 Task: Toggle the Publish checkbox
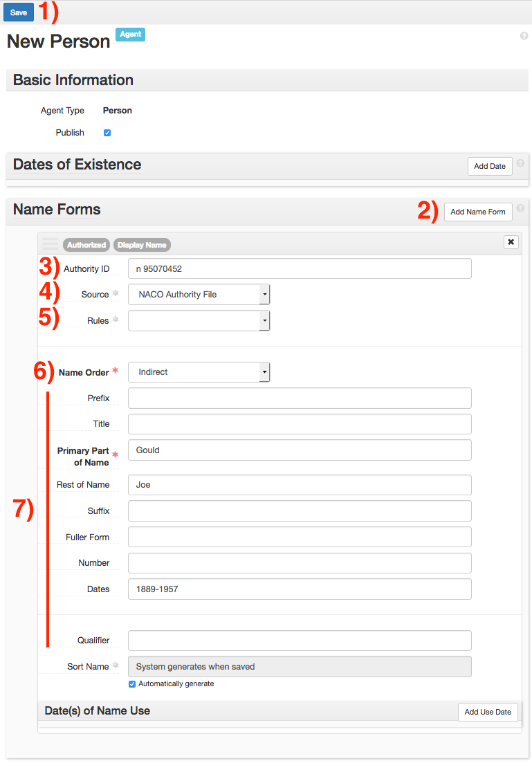point(107,133)
